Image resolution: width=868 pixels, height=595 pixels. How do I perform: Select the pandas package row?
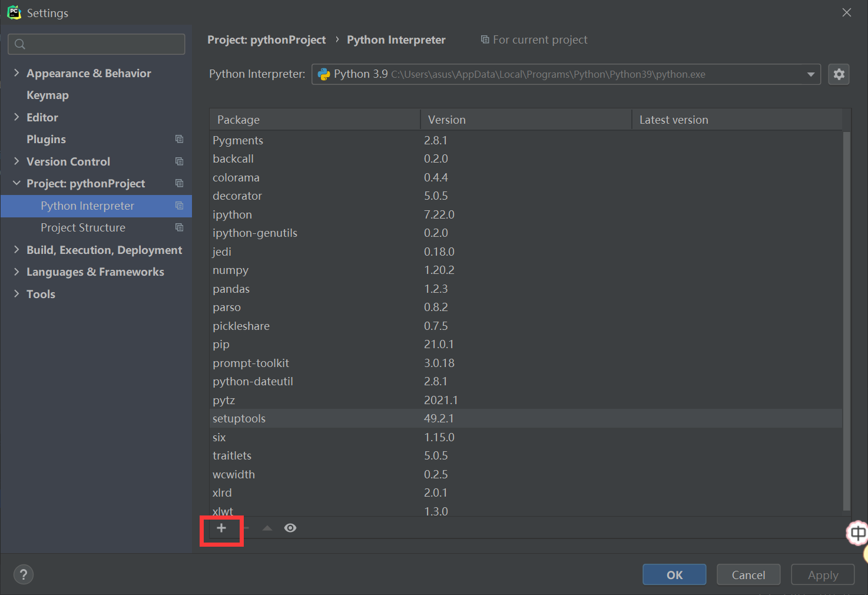pyautogui.click(x=526, y=289)
